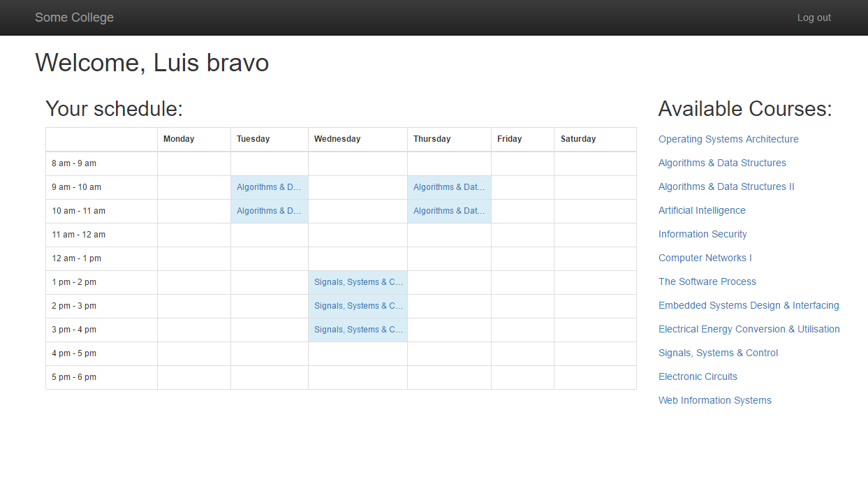The width and height of the screenshot is (868, 484).
Task: Click the Monday column header
Action: [x=179, y=139]
